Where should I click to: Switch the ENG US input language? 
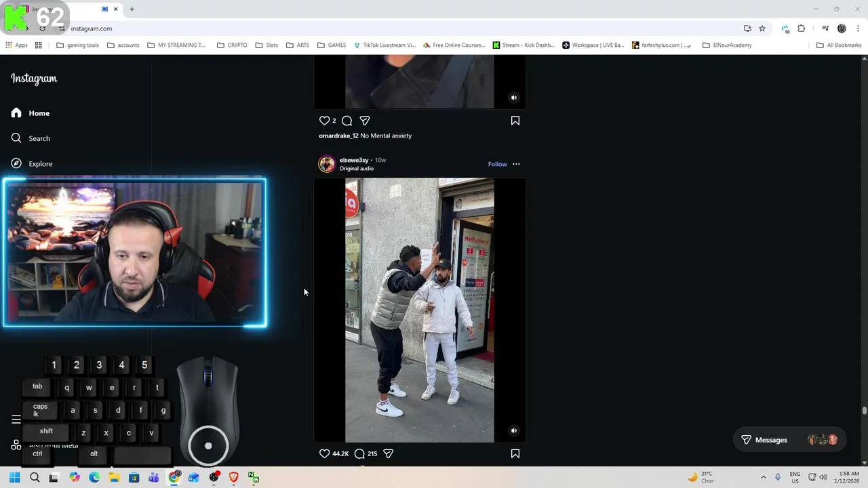coord(795,478)
